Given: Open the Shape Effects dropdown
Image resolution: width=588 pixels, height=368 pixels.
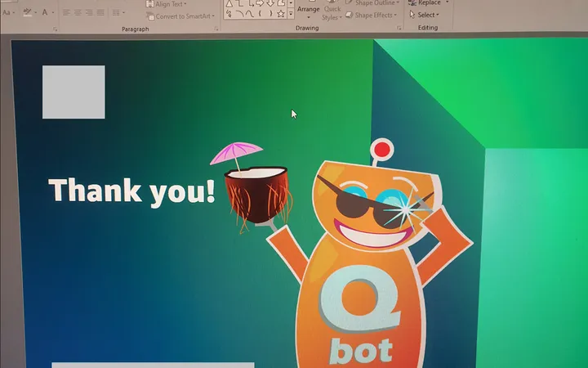Looking at the screenshot, I should click(371, 15).
